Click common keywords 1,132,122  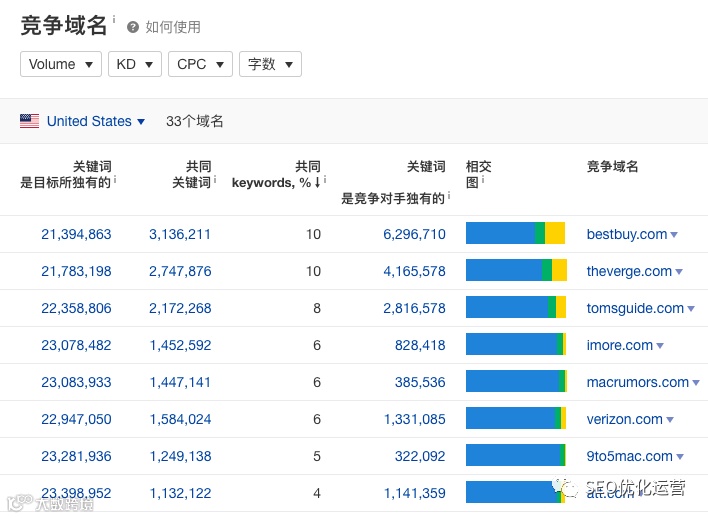coord(180,494)
